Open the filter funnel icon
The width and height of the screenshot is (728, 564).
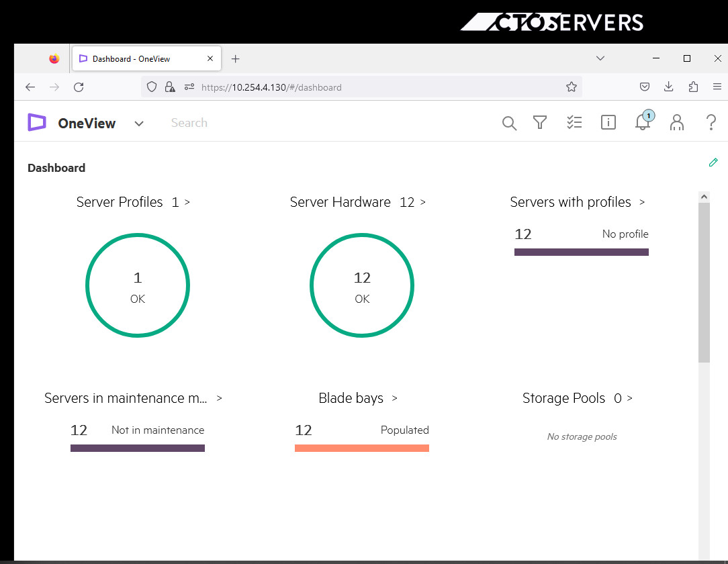[x=540, y=123]
